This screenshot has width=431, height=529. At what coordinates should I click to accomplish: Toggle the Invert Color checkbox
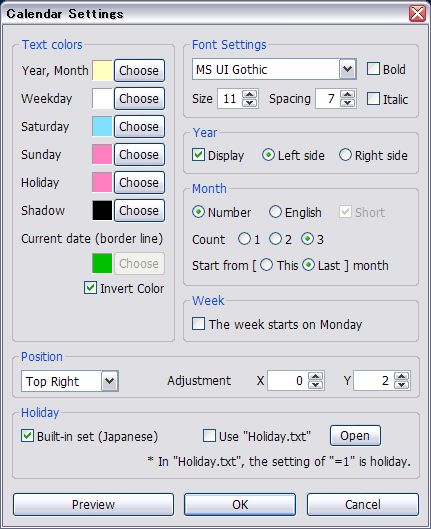coord(90,288)
